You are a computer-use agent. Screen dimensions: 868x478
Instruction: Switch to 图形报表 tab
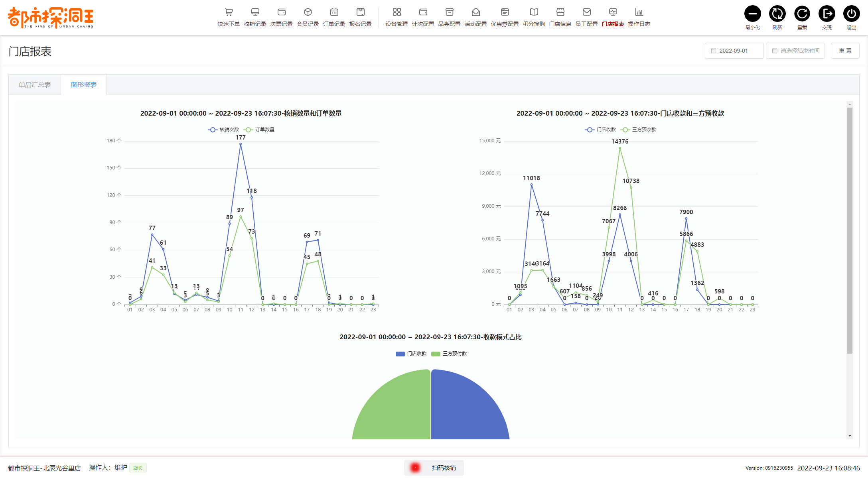pos(84,85)
